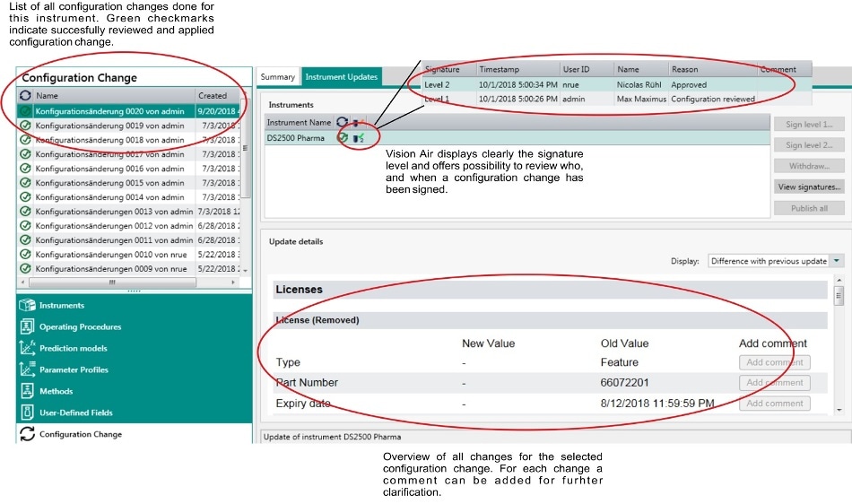Click the signature level icon for DS2500 Pharma
The image size is (852, 504).
tap(359, 138)
